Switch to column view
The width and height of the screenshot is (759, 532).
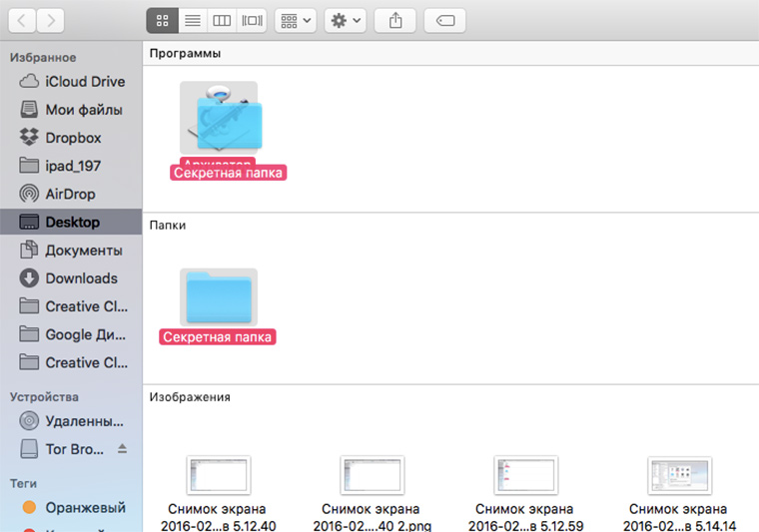click(x=222, y=21)
